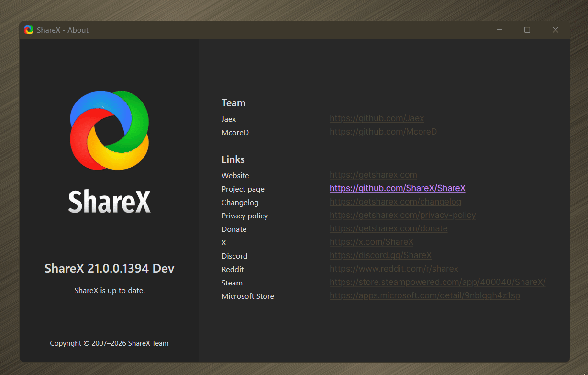Screen dimensions: 588x375
Task: Click the "McoreD" team member name
Action: coord(235,132)
